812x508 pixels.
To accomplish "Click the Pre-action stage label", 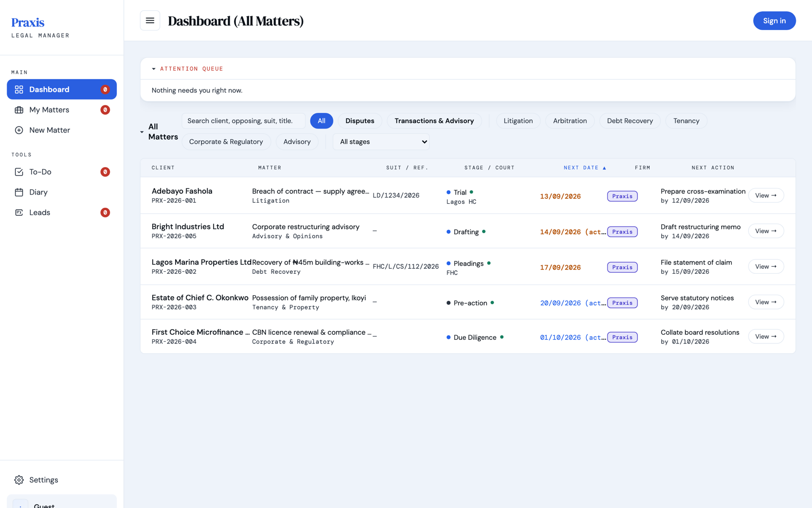I will coord(470,303).
